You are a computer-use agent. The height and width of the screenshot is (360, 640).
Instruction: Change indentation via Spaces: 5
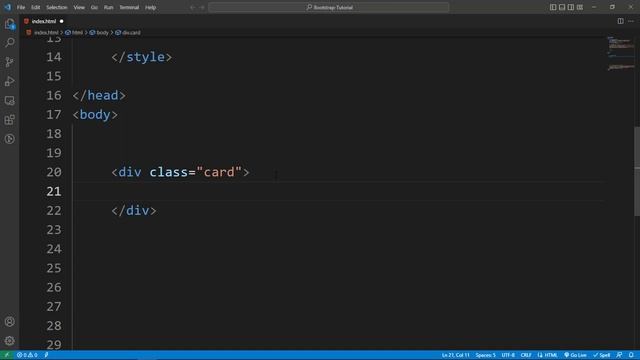(x=485, y=355)
